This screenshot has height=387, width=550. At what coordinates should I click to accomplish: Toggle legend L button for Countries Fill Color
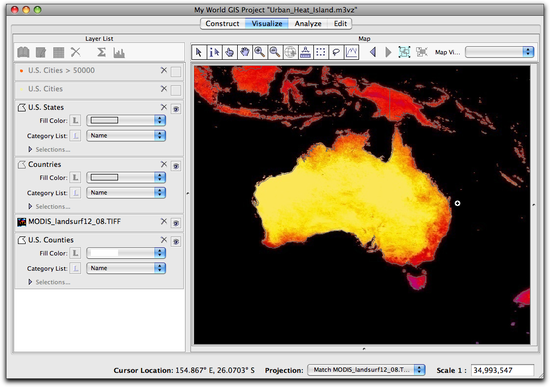(x=75, y=178)
